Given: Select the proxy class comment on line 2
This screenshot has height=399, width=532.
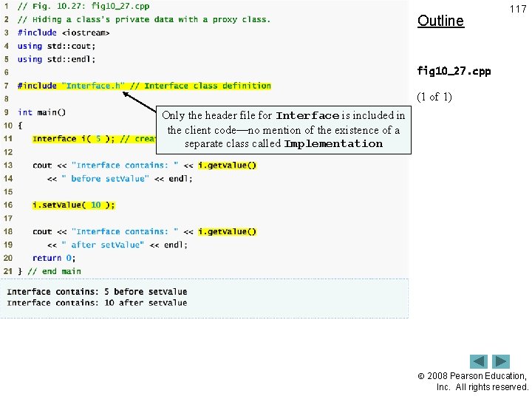Looking at the screenshot, I should pos(144,20).
